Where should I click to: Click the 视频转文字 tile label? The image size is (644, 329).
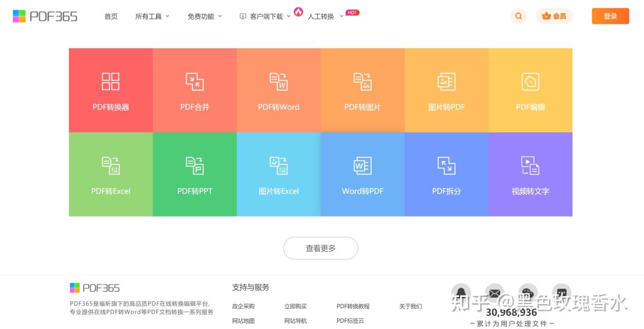tap(530, 191)
